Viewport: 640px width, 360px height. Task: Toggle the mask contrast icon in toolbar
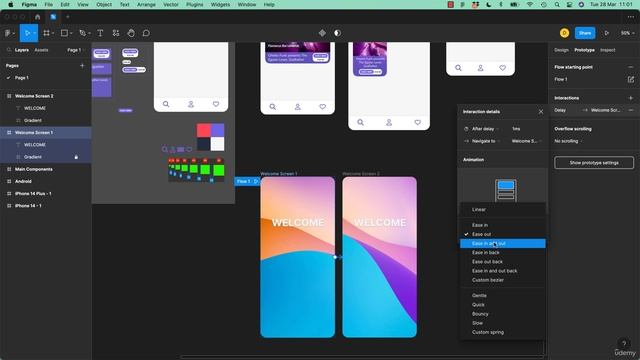coord(338,33)
